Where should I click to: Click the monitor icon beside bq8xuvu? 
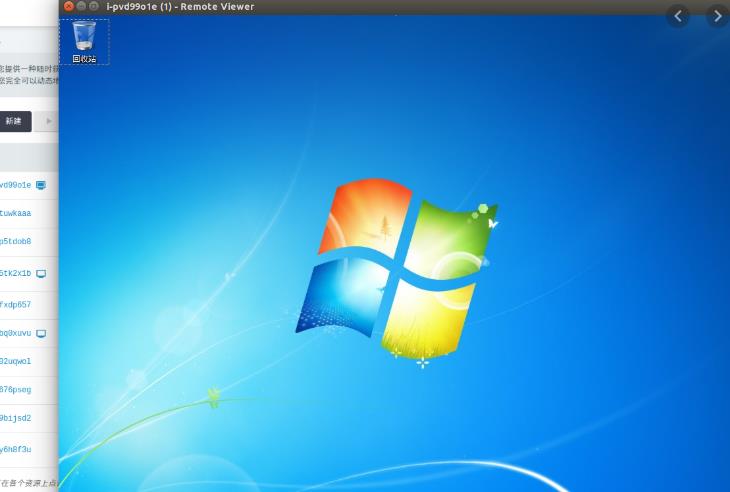(41, 333)
